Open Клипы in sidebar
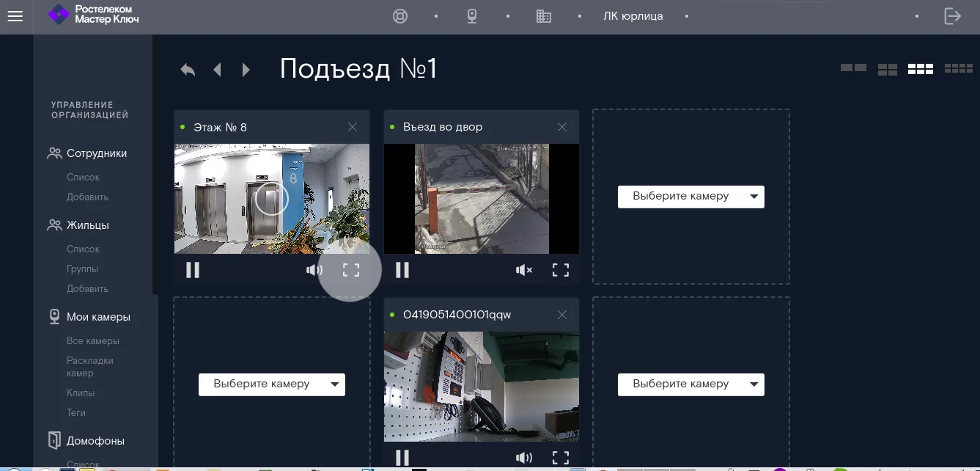The height and width of the screenshot is (471, 980). [x=81, y=392]
